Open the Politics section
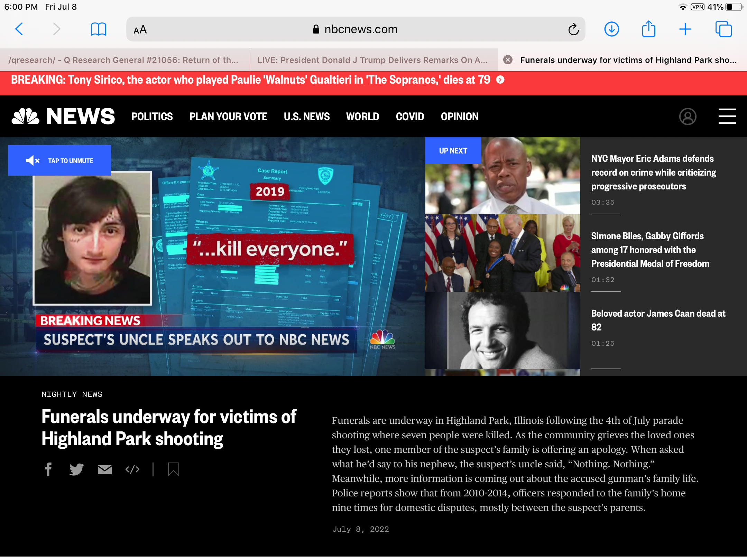Viewport: 747px width, 560px height. click(152, 116)
